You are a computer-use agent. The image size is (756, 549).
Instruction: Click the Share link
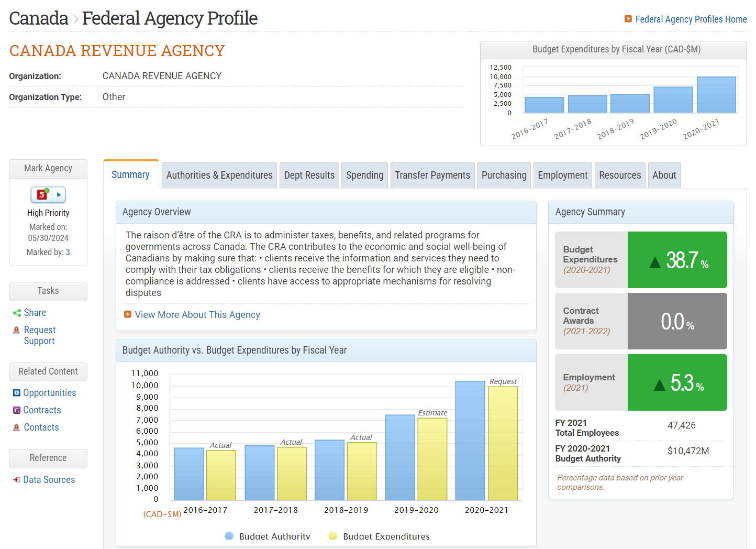pyautogui.click(x=35, y=313)
